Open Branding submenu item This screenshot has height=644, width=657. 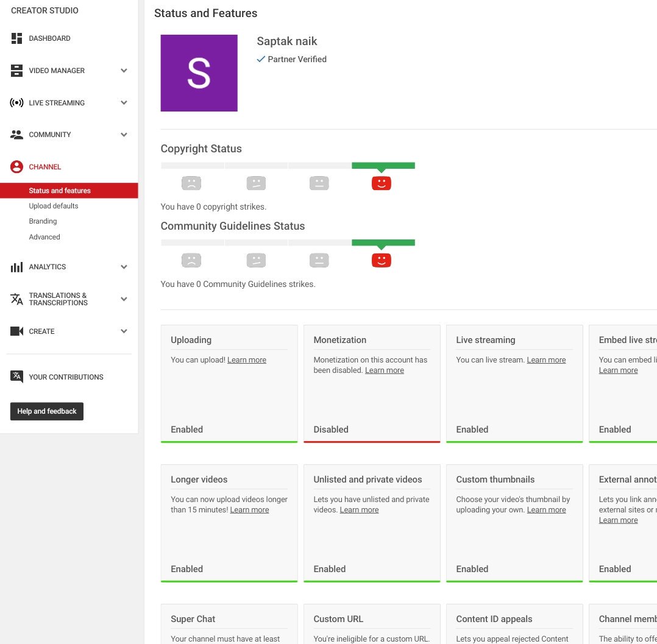[43, 221]
